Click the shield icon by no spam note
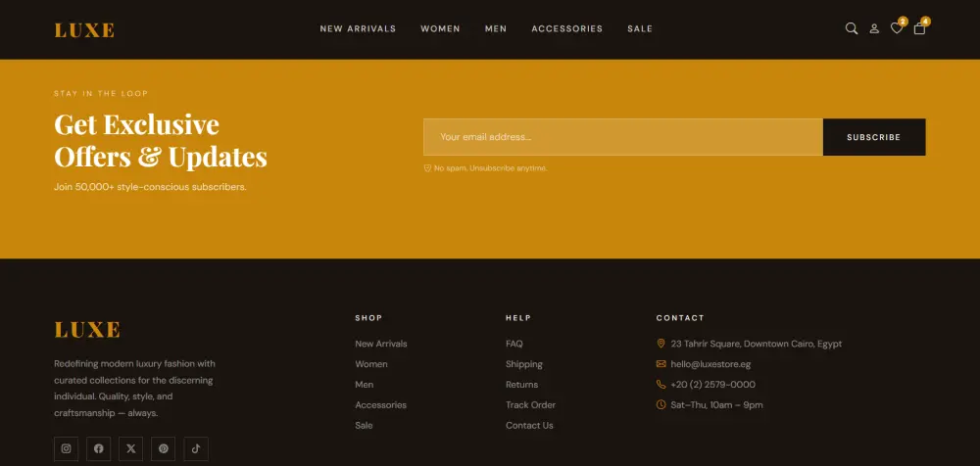980x466 pixels. (427, 168)
